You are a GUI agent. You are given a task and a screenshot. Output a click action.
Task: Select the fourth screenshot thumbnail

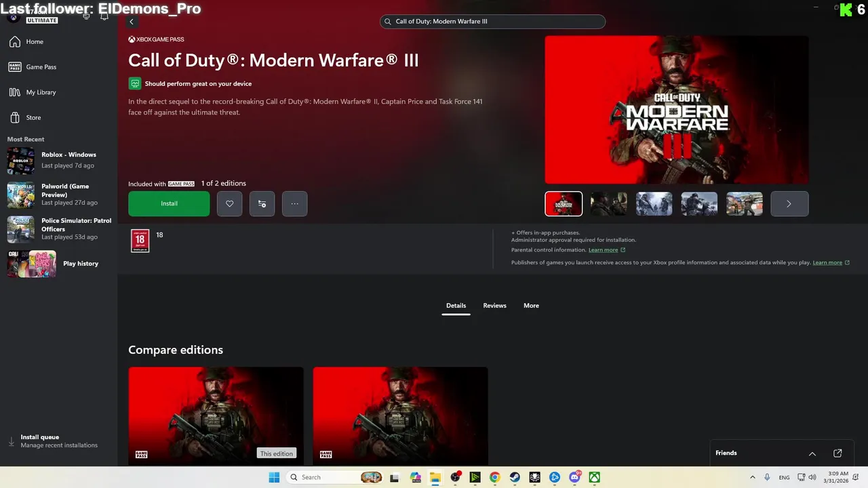699,203
